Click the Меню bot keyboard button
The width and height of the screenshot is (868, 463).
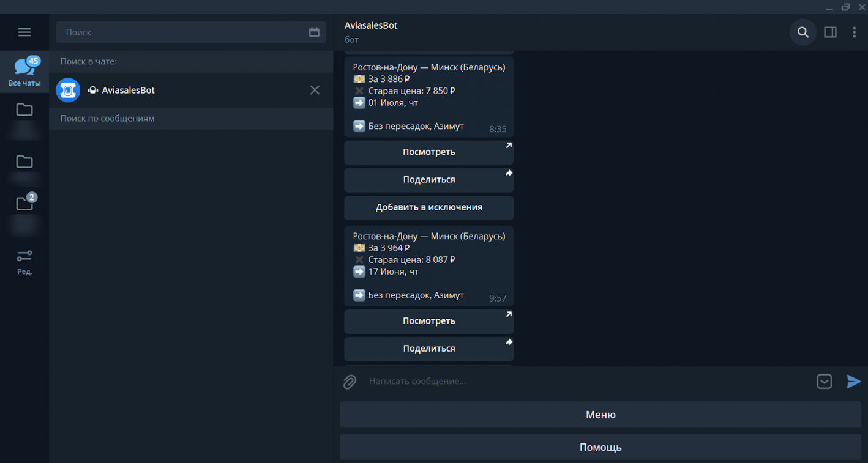coord(600,415)
